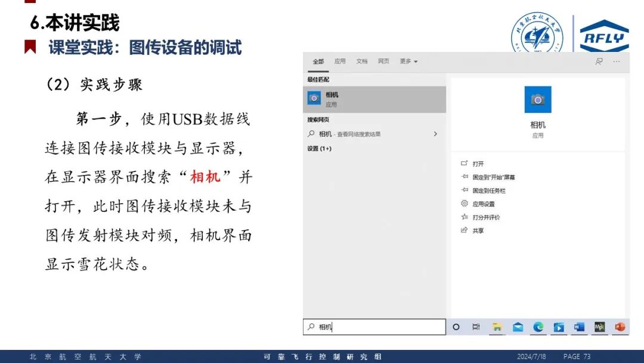The image size is (644, 363).
Task: Open File Explorer from the taskbar
Action: pyautogui.click(x=497, y=327)
